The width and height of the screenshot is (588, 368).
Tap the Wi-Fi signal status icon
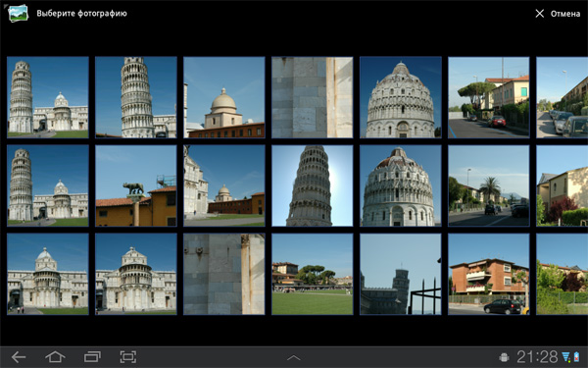coord(565,357)
